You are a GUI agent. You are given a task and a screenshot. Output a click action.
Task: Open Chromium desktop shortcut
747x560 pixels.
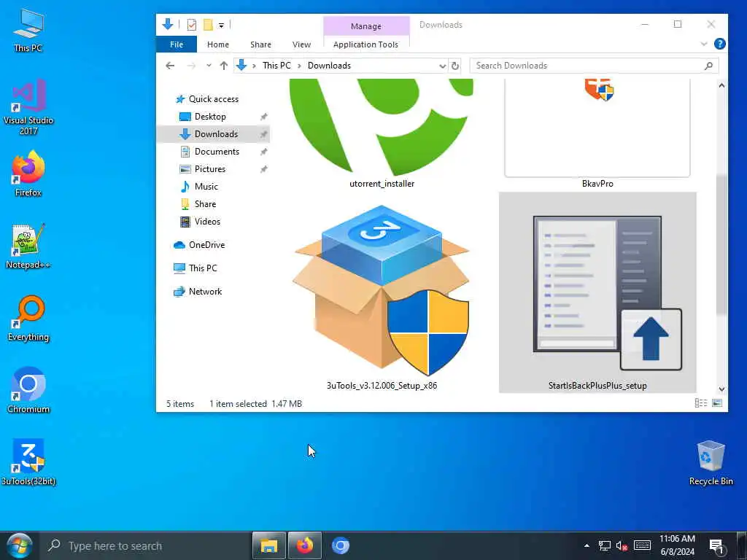[28, 390]
